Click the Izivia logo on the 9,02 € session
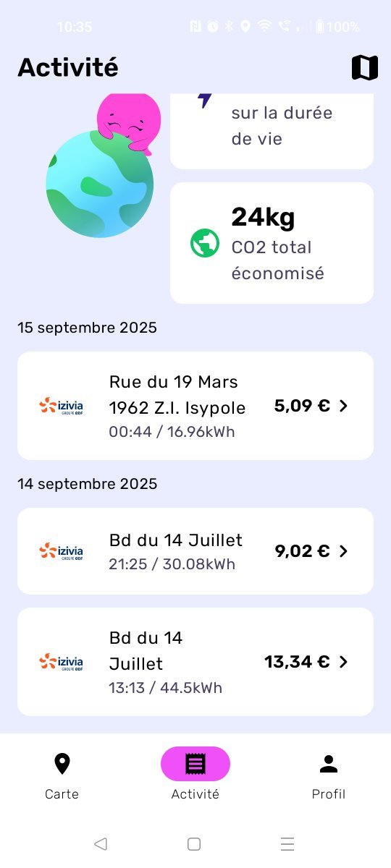Screen dimensions: 391x868 61,551
